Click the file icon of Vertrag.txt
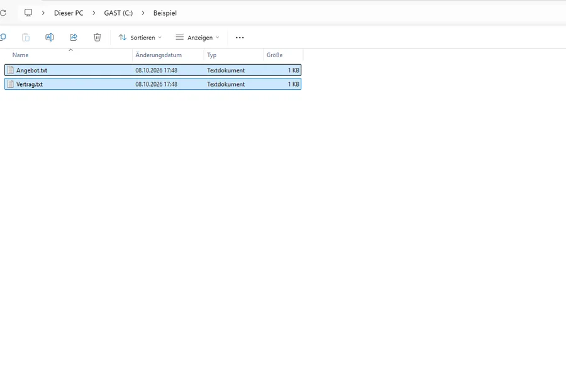 (x=11, y=84)
